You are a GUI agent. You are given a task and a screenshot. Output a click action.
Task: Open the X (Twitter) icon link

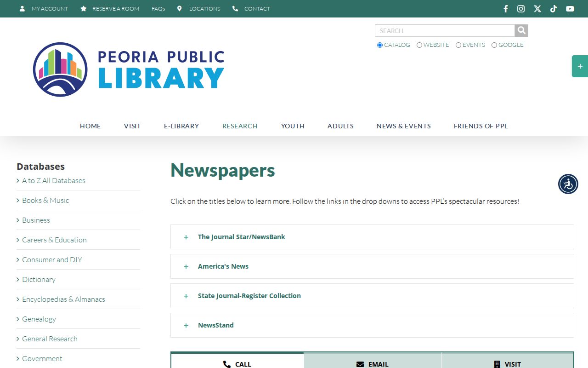click(537, 9)
